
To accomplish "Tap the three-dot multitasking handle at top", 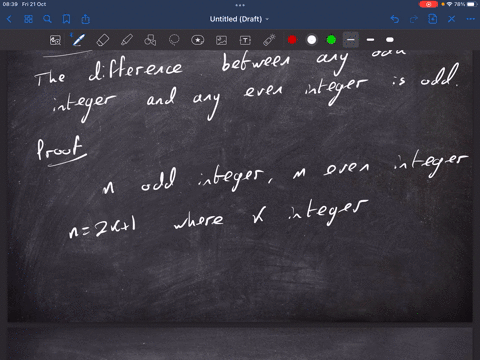I will coord(240,5).
